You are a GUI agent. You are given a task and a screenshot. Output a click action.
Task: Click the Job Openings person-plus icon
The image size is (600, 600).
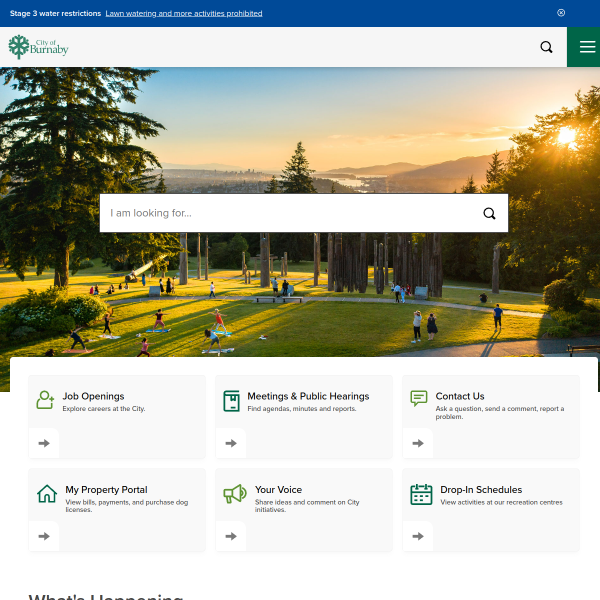click(45, 400)
